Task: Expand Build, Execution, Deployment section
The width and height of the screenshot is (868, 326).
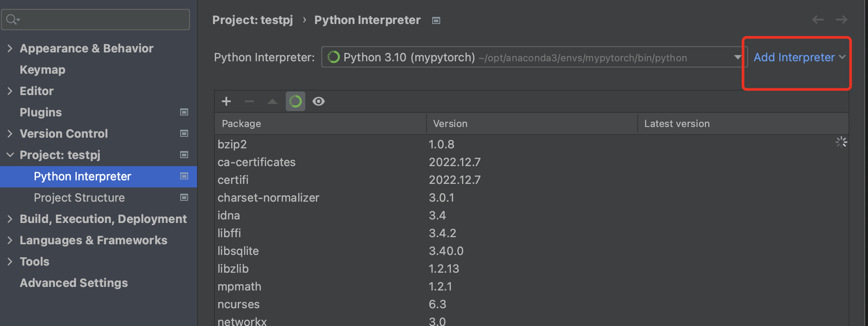Action: (x=10, y=219)
